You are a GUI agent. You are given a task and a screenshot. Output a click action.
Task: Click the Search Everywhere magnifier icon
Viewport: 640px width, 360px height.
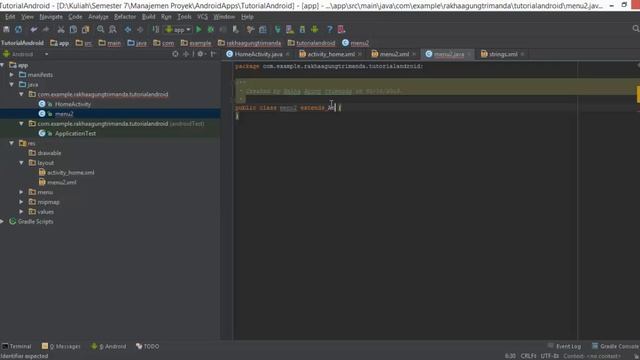pos(636,29)
